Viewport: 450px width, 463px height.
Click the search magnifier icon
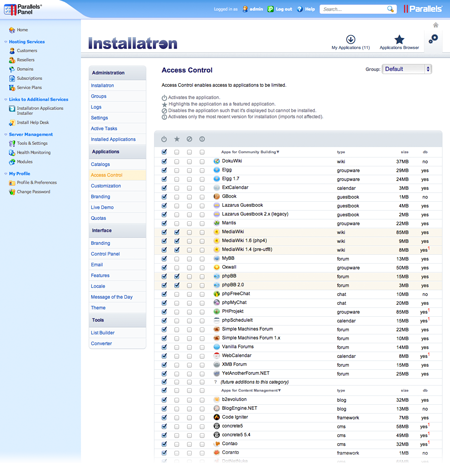point(390,9)
